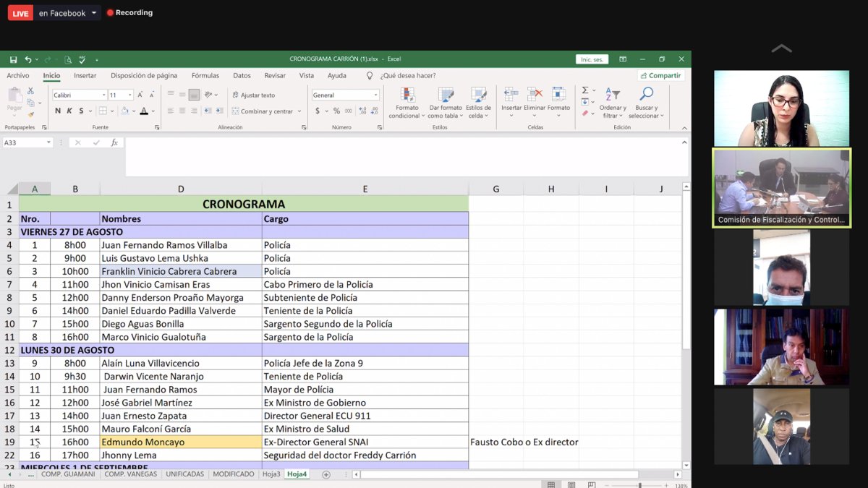Toggle Ajustar texto wrap option
The image size is (868, 488).
click(x=253, y=95)
